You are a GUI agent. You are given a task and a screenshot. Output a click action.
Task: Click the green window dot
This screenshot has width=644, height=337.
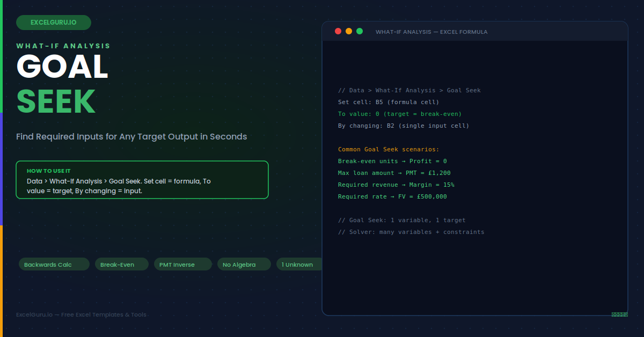click(360, 31)
